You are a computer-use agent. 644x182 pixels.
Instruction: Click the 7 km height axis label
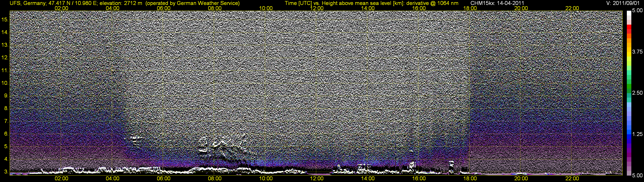6,121
